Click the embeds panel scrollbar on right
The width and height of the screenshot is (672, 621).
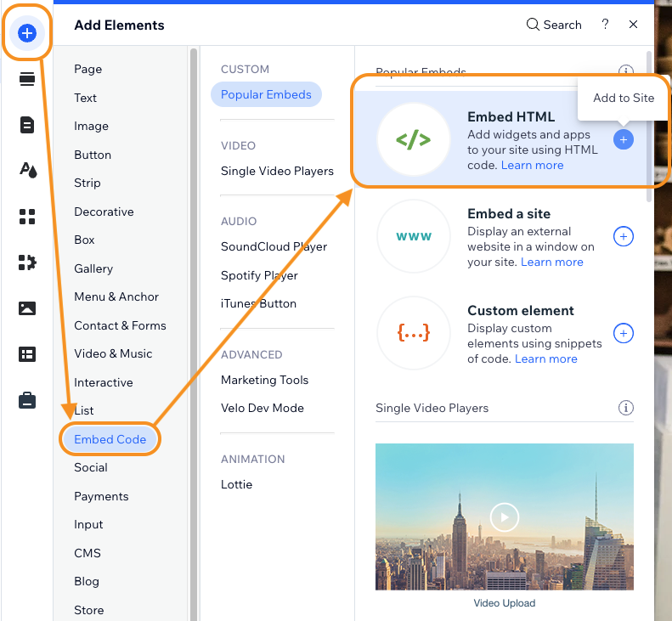tap(649, 127)
